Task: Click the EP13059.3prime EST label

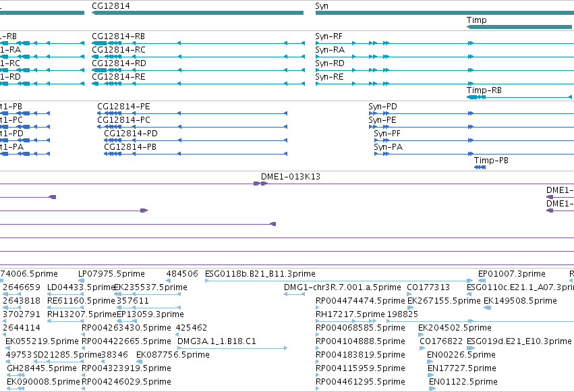Action: (x=150, y=314)
